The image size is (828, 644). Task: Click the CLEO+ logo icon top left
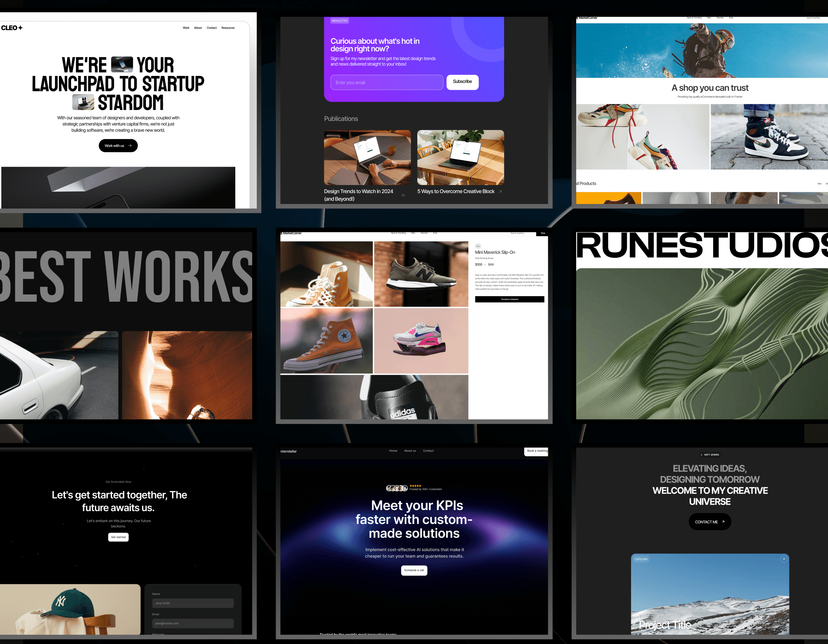(x=12, y=27)
